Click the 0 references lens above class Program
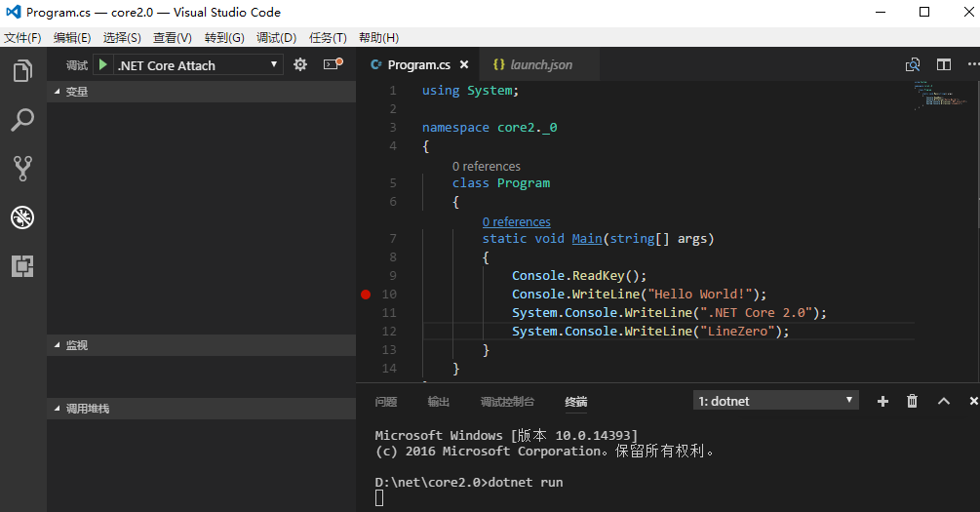980x512 pixels. pos(487,167)
